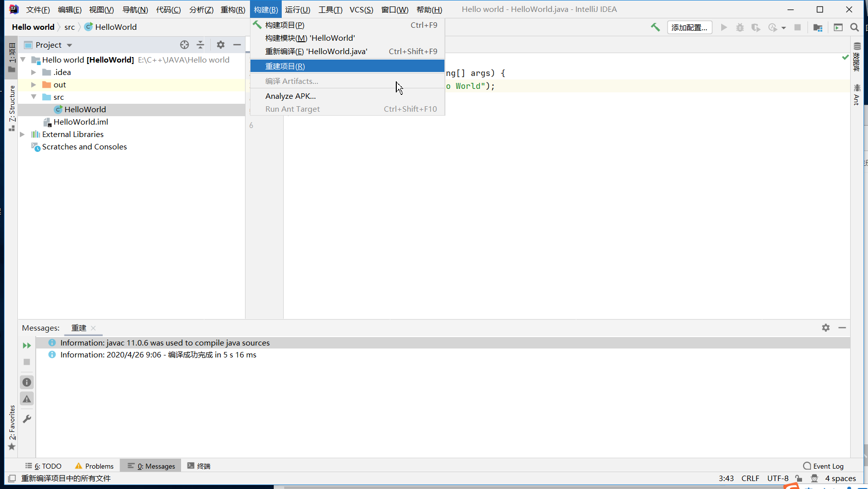Click the Run play icon in toolbar
Image resolution: width=868 pixels, height=489 pixels.
click(724, 27)
